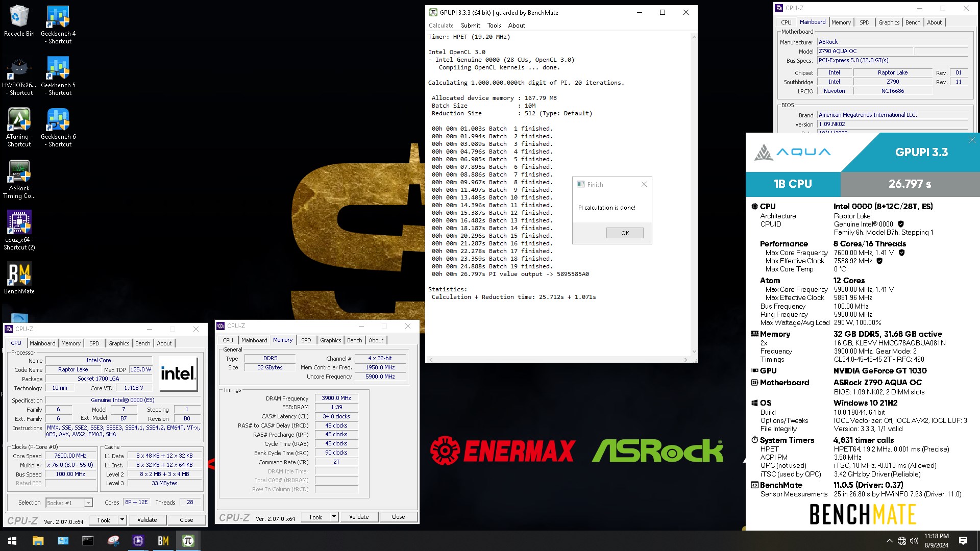The width and height of the screenshot is (980, 551).
Task: Open the notification center icon
Action: tap(963, 541)
